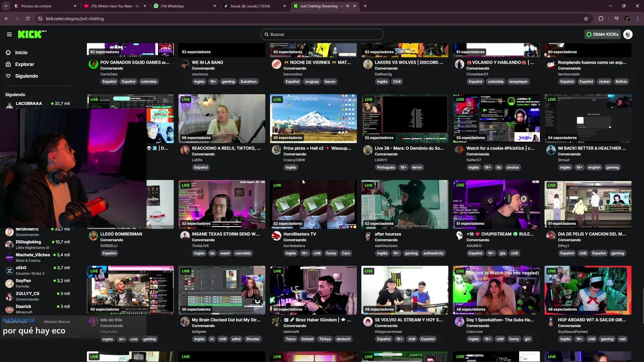Go back with browser back arrow

[7, 19]
